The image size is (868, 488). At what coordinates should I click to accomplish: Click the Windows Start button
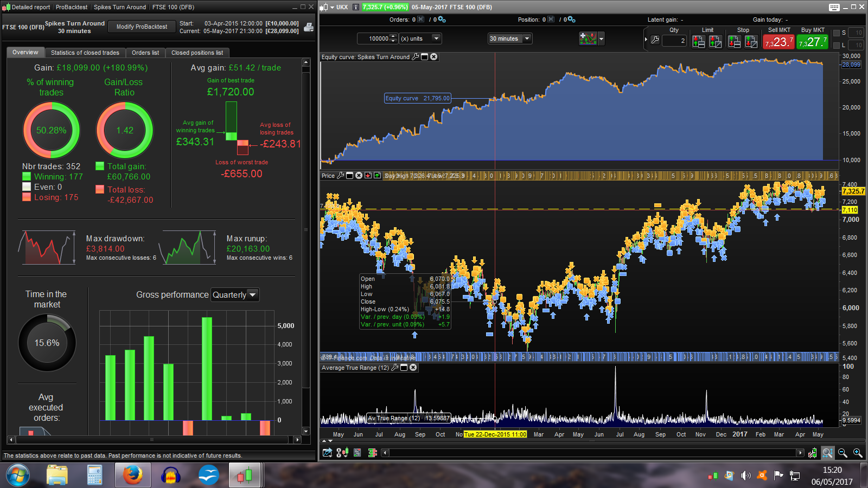tap(17, 476)
